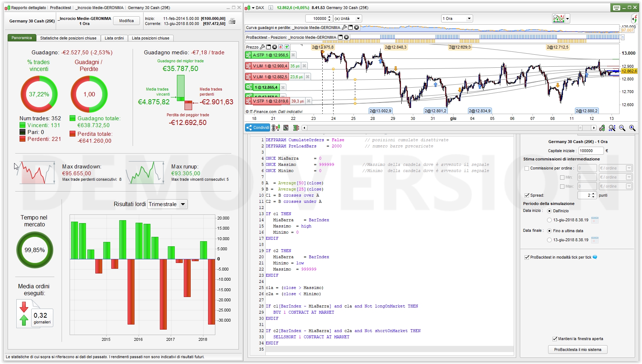Image resolution: width=642 pixels, height=364 pixels.
Task: Open the DAX instrument dropdown arrow
Action: pyautogui.click(x=253, y=8)
